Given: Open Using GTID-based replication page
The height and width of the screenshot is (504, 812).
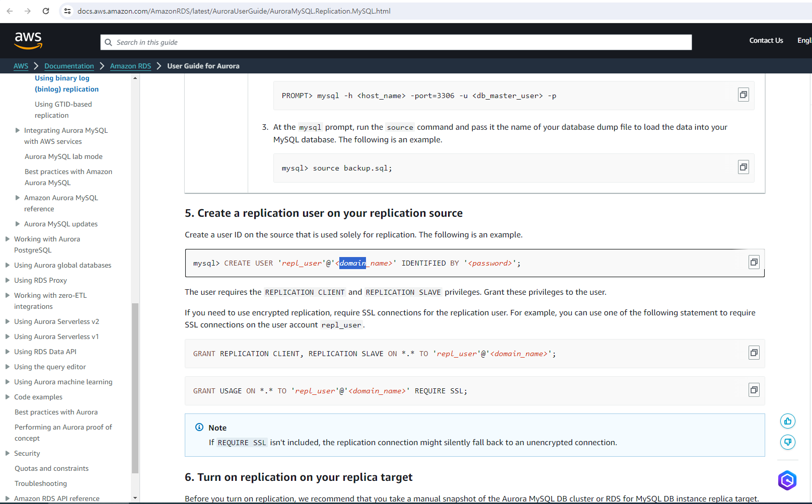Looking at the screenshot, I should [x=63, y=110].
